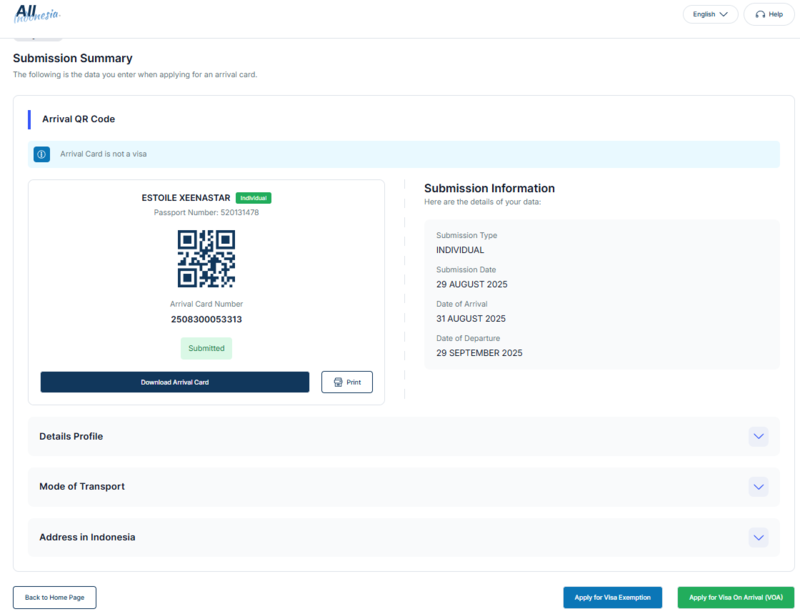Click the Submission Summary page heading
Viewport: 800px width, 614px height.
(x=72, y=58)
